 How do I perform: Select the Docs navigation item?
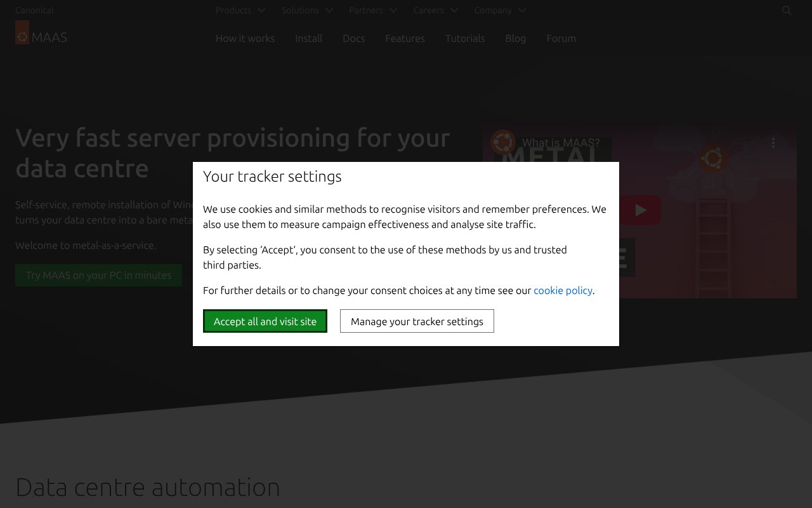point(353,38)
